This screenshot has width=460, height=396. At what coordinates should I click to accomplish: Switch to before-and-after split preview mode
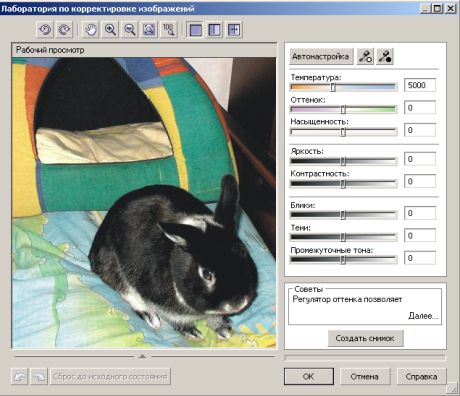coord(234,30)
